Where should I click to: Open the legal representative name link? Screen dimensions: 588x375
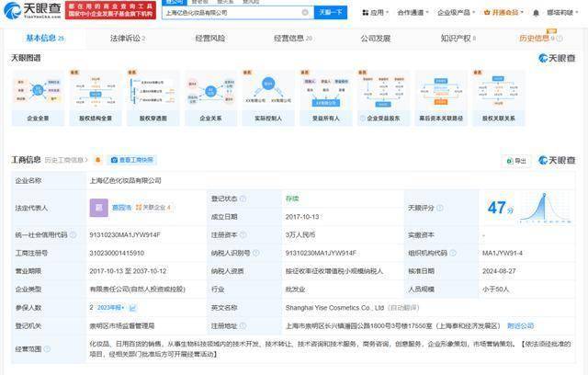[x=121, y=208]
